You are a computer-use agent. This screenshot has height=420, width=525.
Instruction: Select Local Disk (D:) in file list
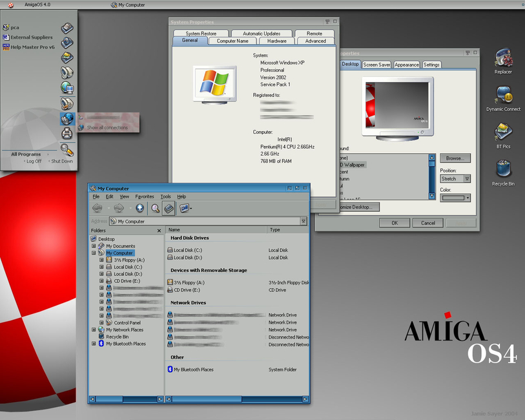(185, 258)
